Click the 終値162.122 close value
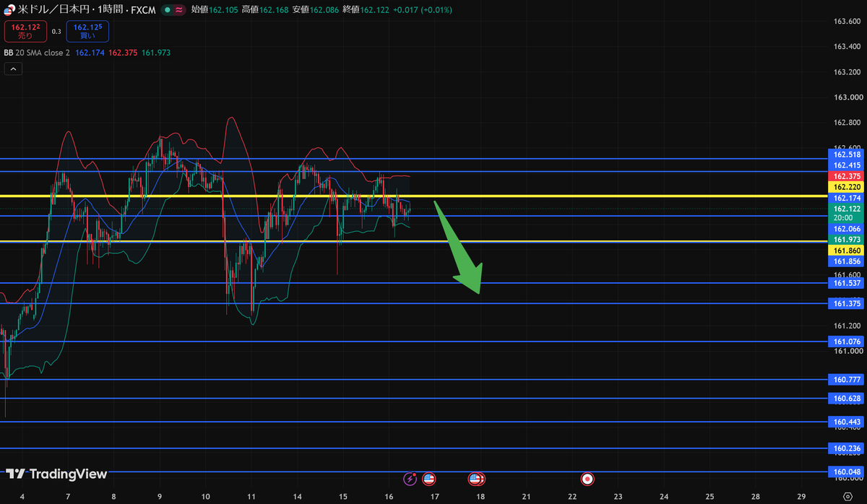 (366, 10)
